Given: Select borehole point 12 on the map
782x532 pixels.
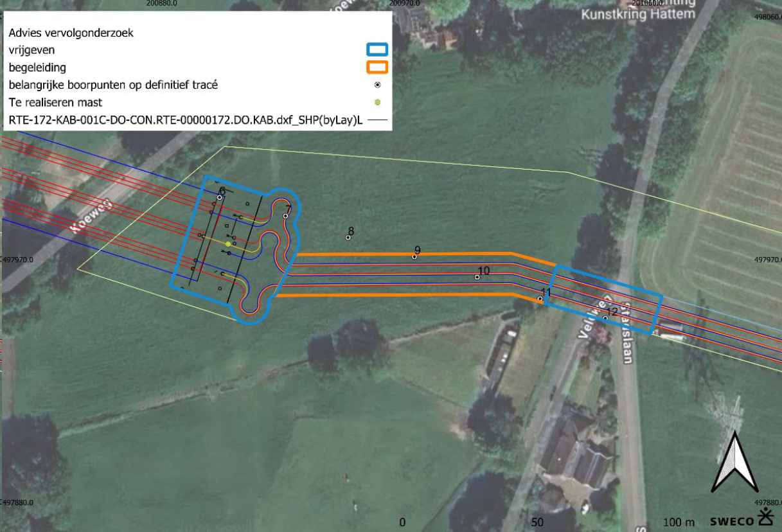Looking at the screenshot, I should click(605, 318).
